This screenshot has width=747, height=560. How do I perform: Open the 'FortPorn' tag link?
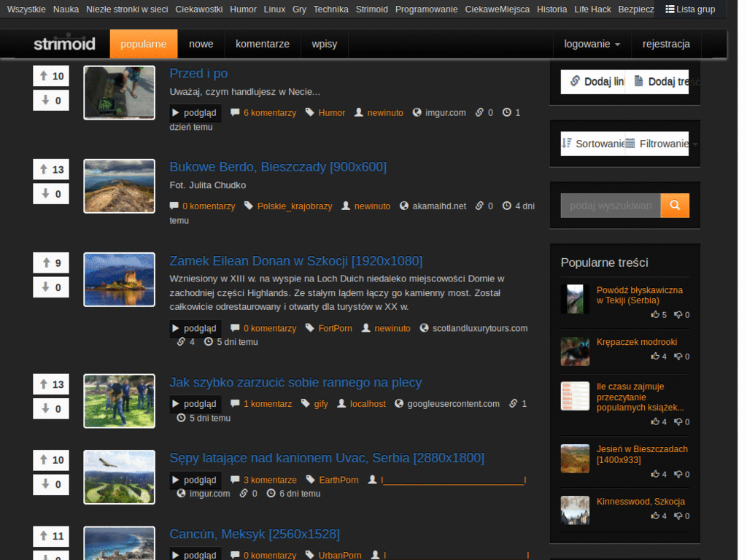pos(335,328)
